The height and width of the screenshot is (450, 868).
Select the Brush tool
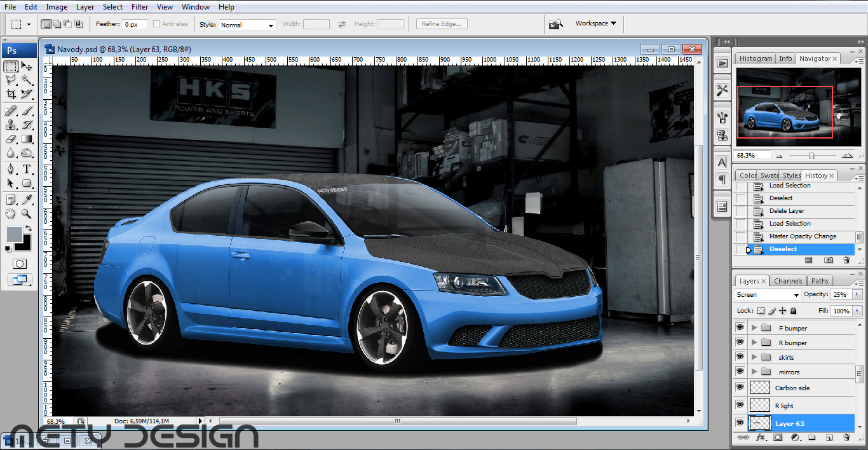click(x=27, y=111)
